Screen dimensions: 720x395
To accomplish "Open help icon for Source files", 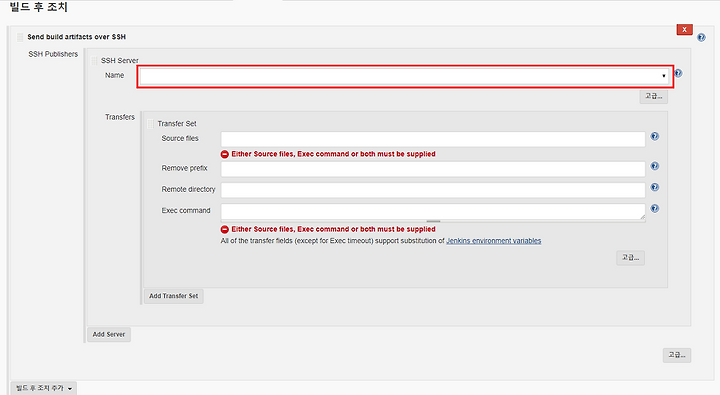I will tap(655, 136).
